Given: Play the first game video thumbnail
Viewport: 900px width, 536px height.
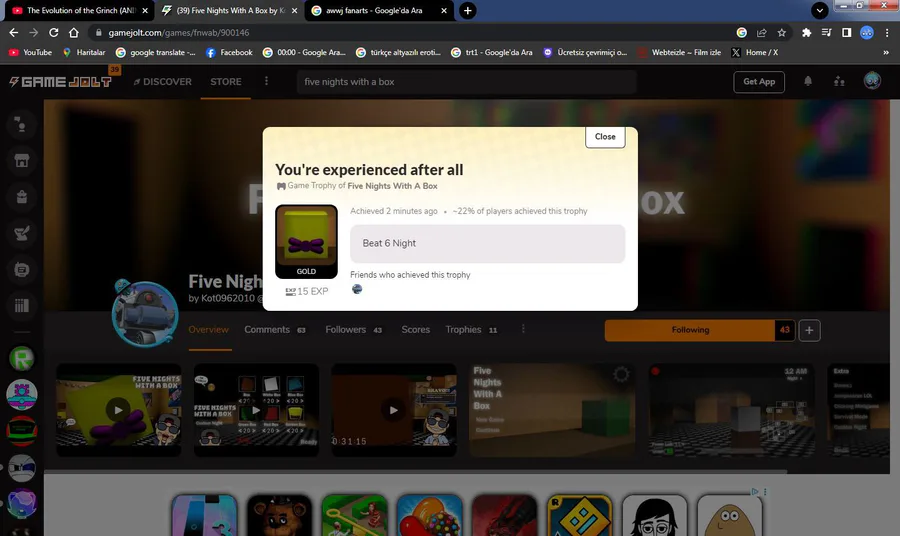Looking at the screenshot, I should tap(118, 410).
